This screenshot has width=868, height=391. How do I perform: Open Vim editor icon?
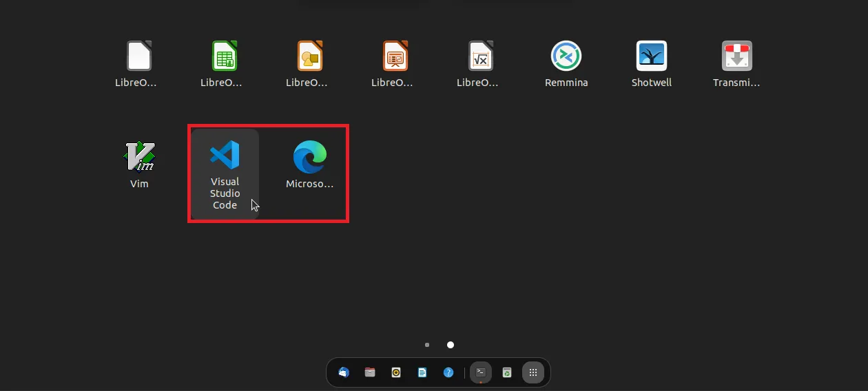139,156
